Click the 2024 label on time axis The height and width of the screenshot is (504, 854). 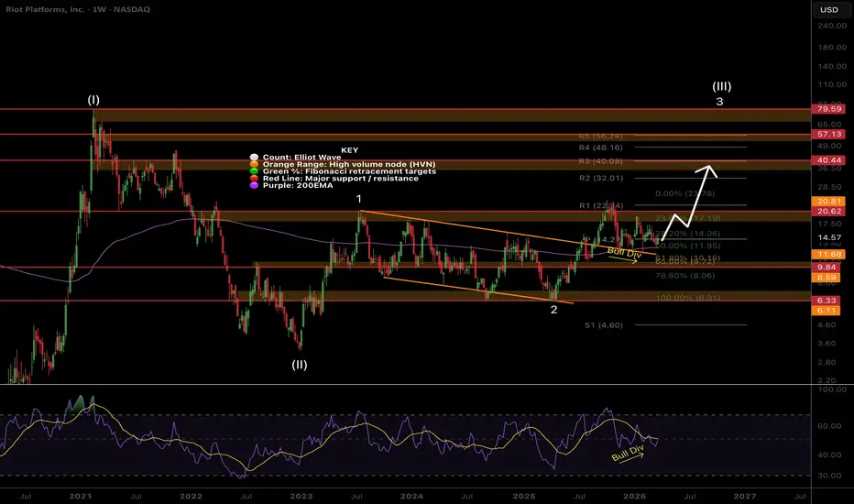[x=411, y=497]
